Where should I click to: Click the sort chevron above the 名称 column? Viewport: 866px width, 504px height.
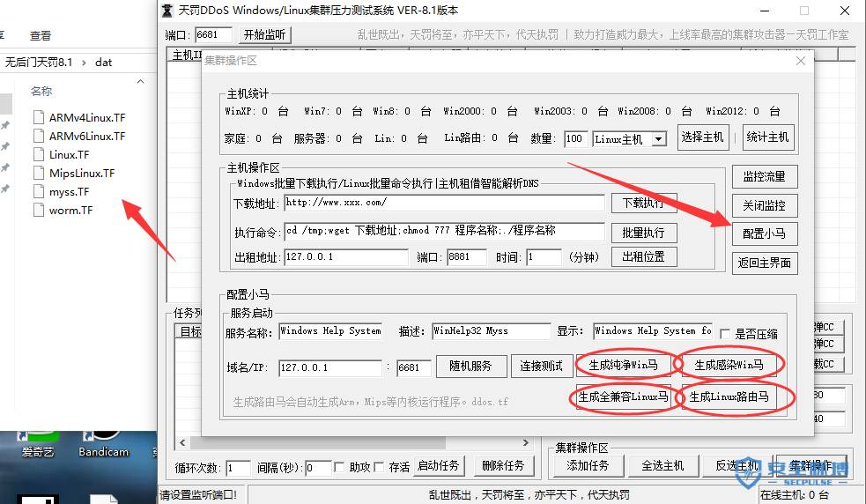(x=140, y=81)
